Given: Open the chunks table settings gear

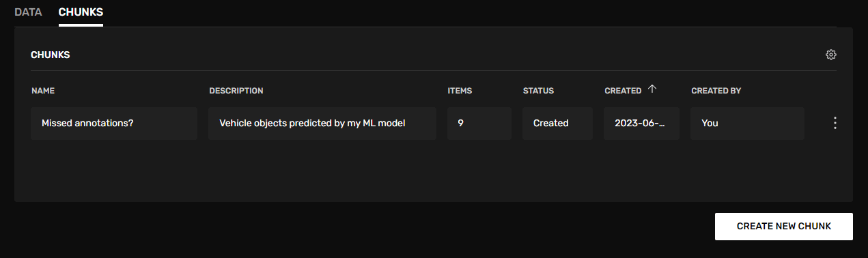Looking at the screenshot, I should (x=830, y=55).
